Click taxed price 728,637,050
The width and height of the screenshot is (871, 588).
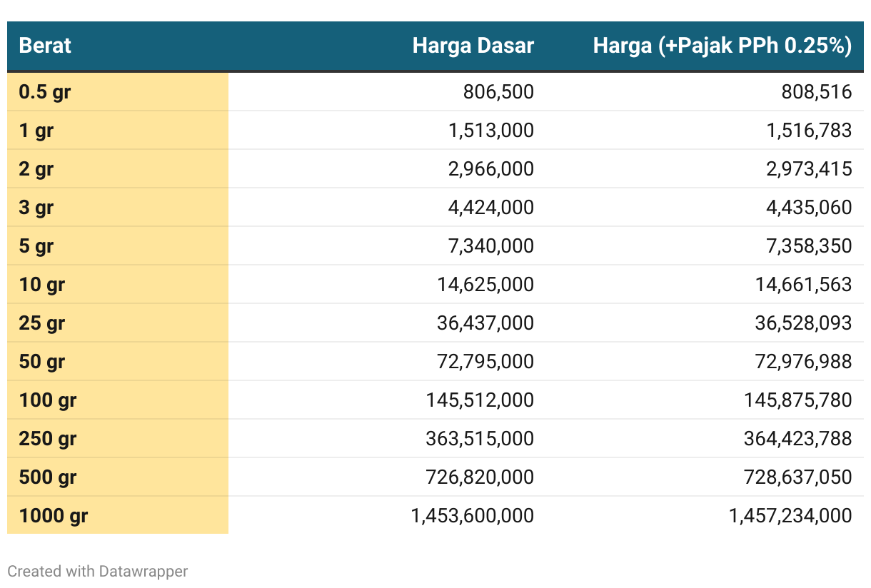coord(797,477)
